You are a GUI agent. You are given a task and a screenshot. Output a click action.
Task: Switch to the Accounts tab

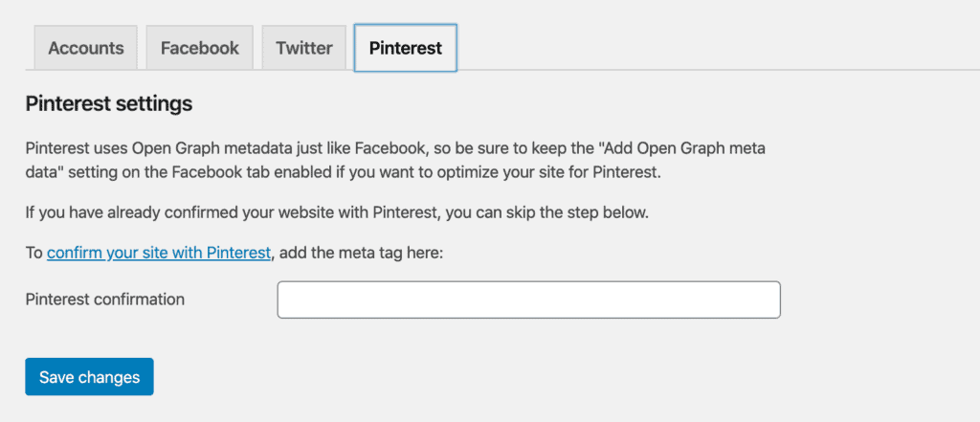point(85,48)
